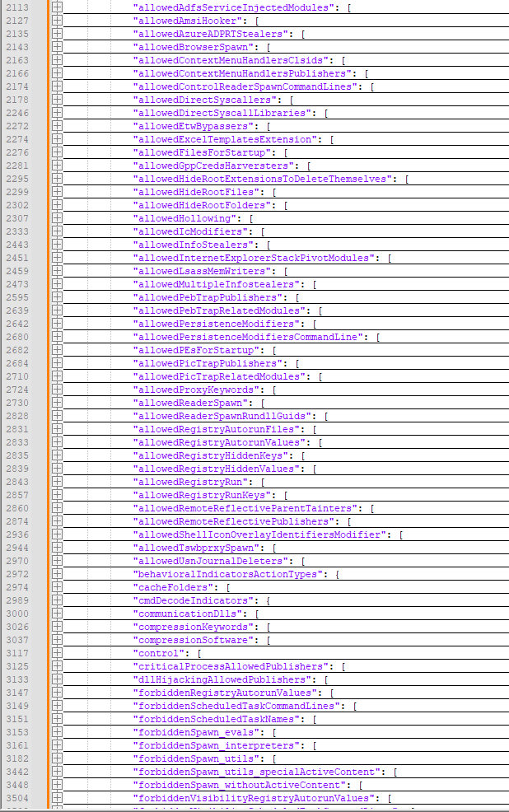Expand the allowedEtwBypassers fold
The height and width of the screenshot is (812, 509).
57,126
